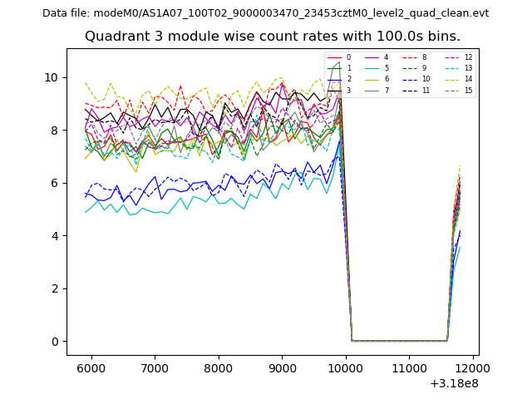The width and height of the screenshot is (532, 399).
Task: Click the x-axis tick label 11000
Action: click(x=409, y=368)
